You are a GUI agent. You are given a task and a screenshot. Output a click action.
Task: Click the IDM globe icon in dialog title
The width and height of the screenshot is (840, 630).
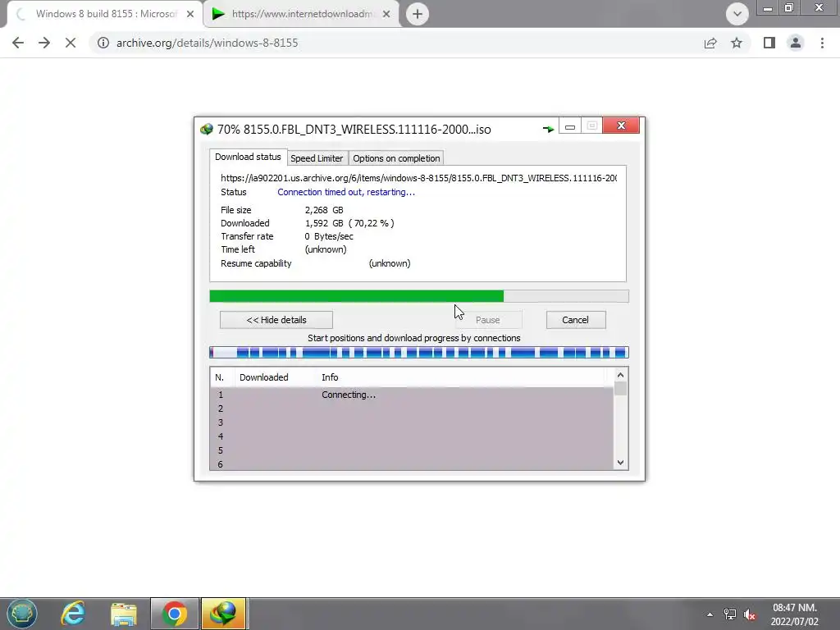click(206, 129)
